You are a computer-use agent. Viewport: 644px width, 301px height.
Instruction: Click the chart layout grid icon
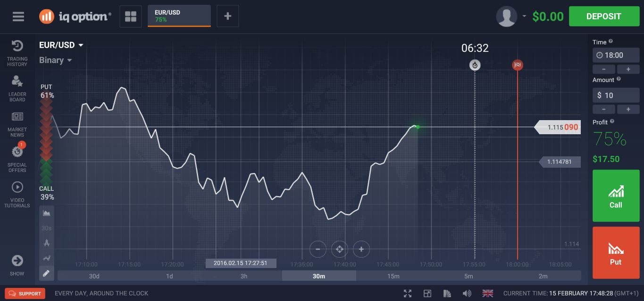pos(131,16)
